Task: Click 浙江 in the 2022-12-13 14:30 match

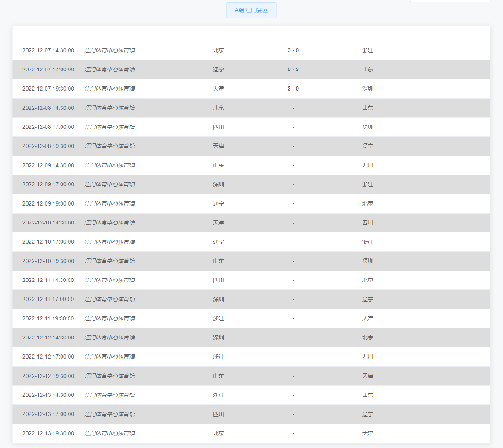Action: (218, 395)
